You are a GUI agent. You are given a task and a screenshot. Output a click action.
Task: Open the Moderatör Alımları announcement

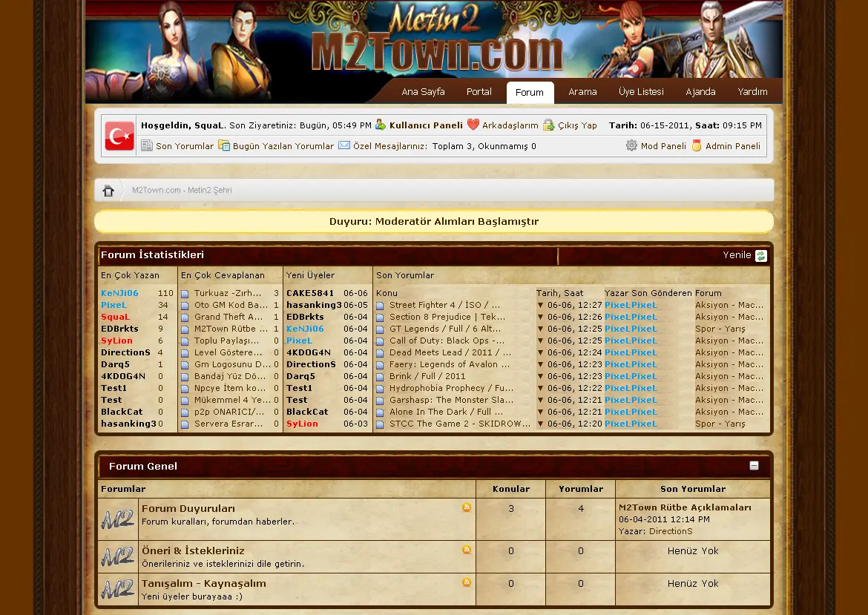pyautogui.click(x=434, y=221)
